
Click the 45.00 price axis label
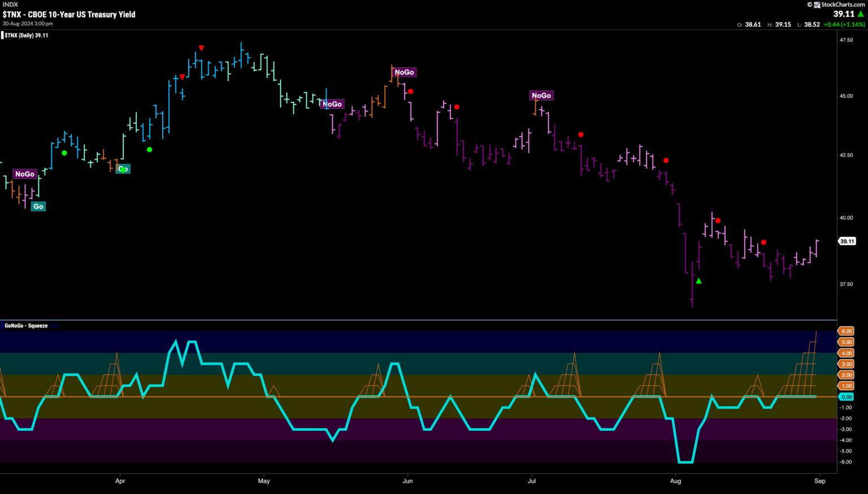click(x=846, y=96)
